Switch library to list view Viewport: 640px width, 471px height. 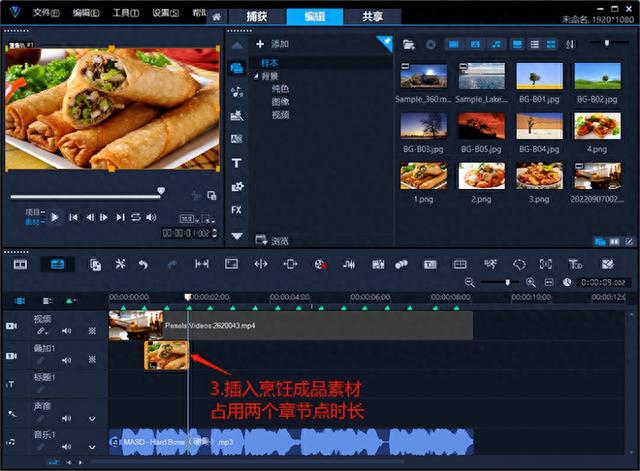(x=534, y=44)
